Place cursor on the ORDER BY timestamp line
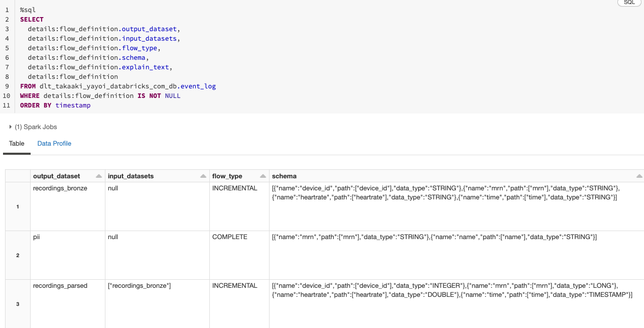The height and width of the screenshot is (328, 644). [55, 105]
